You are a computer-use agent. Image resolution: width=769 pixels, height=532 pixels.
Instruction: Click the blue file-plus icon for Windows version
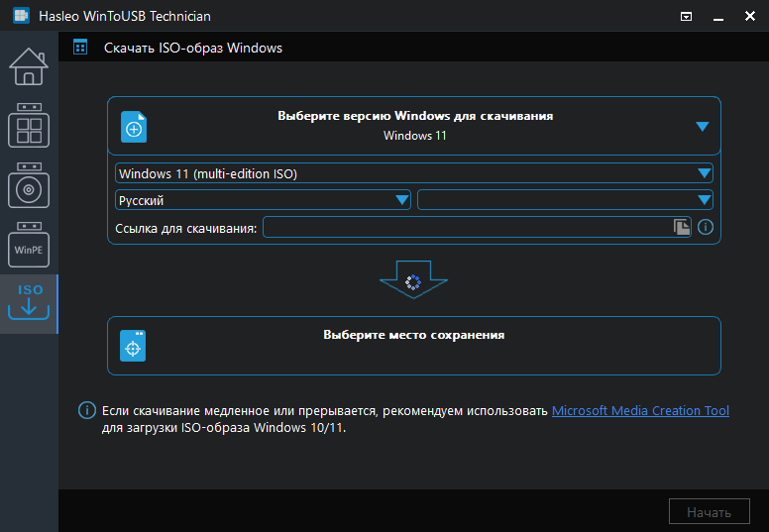134,127
